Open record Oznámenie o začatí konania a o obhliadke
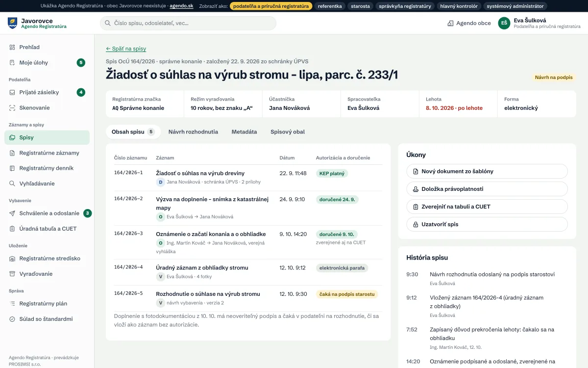588x368 pixels. point(211,234)
